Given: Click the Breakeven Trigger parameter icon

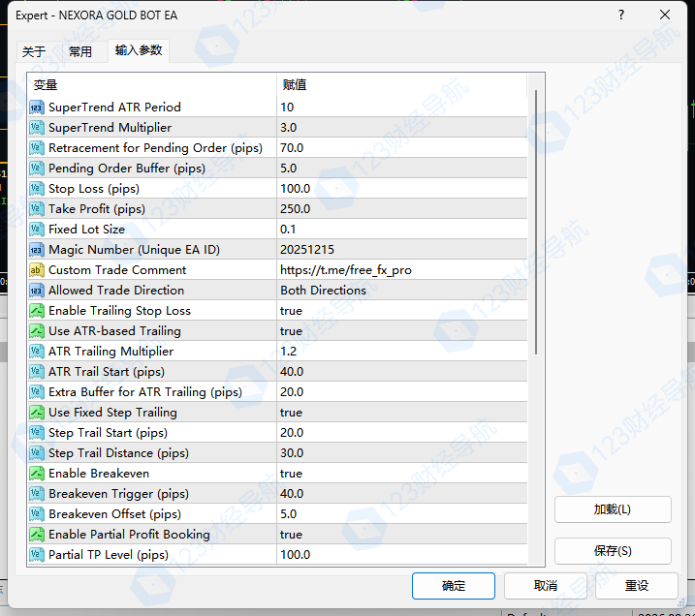Looking at the screenshot, I should pos(36,494).
